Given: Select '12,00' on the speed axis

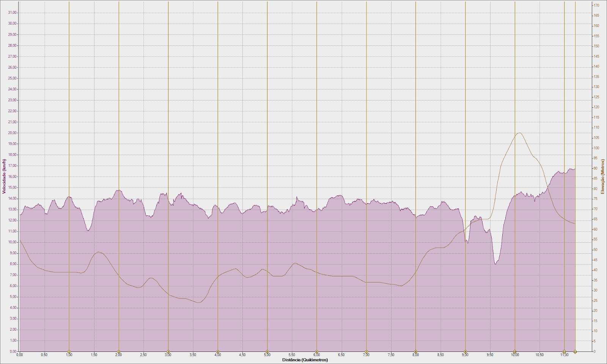Looking at the screenshot, I should coord(13,221).
